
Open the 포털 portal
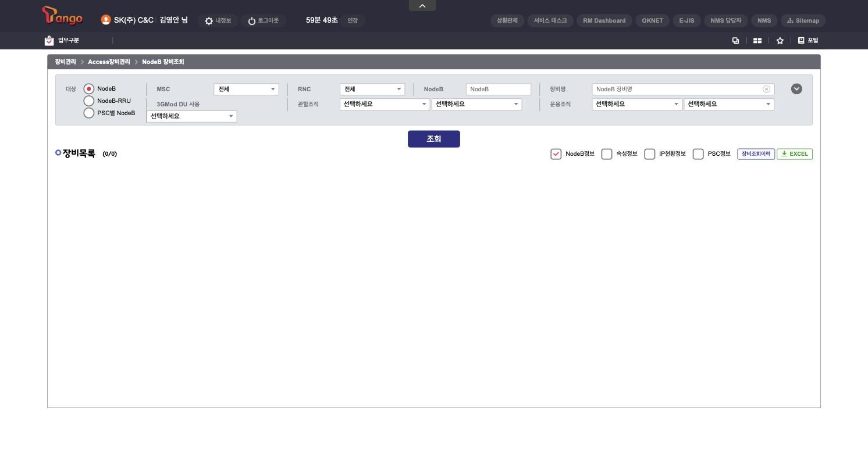[x=808, y=40]
